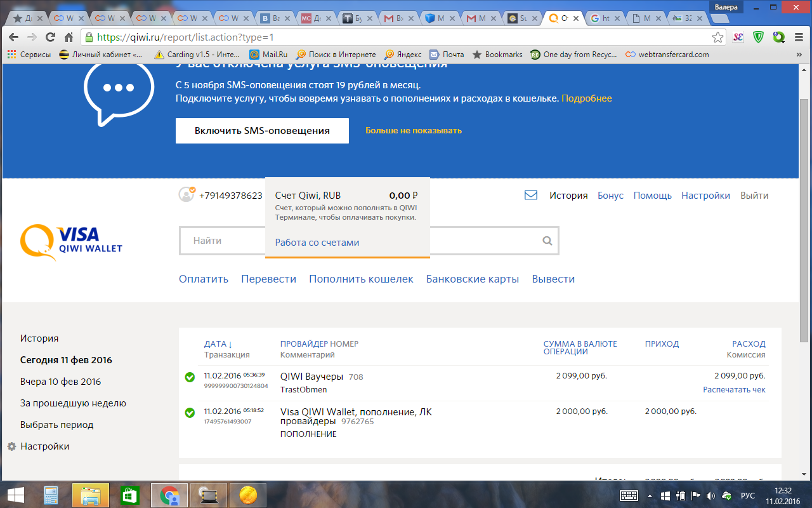The image size is (812, 508).
Task: Sort the table by ДАТА column
Action: pyautogui.click(x=218, y=344)
